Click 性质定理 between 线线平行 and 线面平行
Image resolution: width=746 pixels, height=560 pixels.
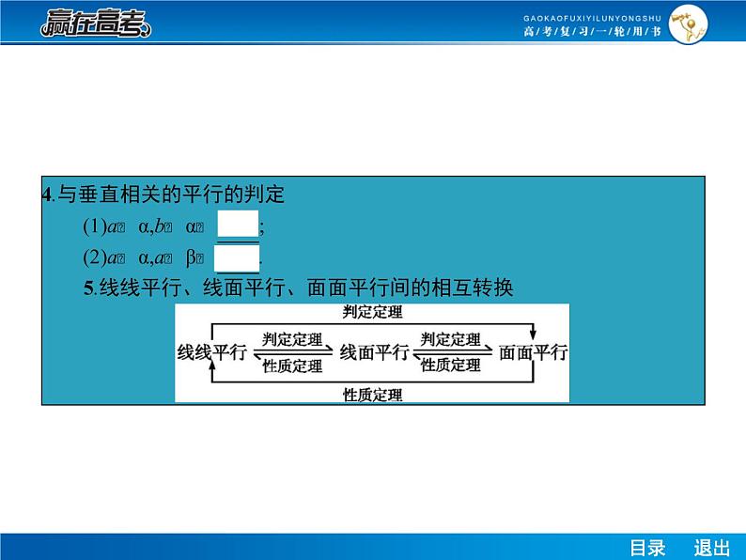[x=292, y=366]
